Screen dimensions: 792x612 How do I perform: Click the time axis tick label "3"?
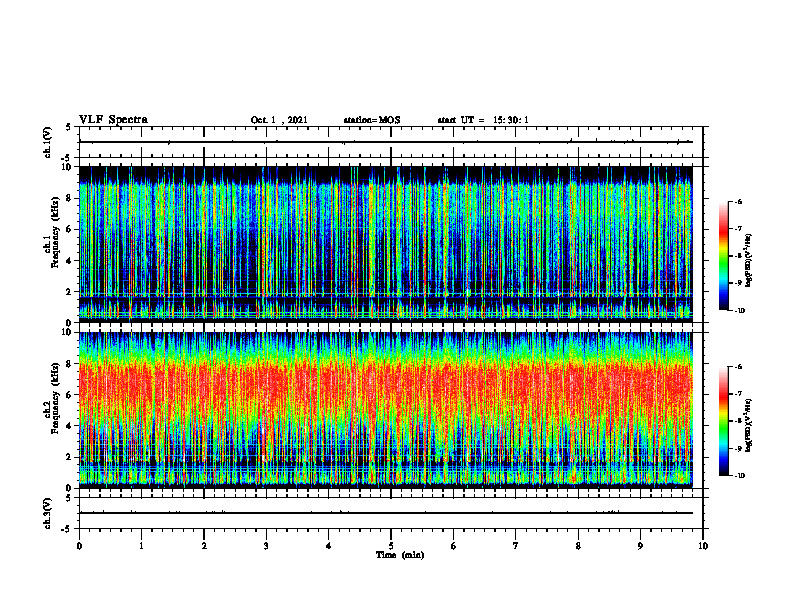pyautogui.click(x=266, y=546)
